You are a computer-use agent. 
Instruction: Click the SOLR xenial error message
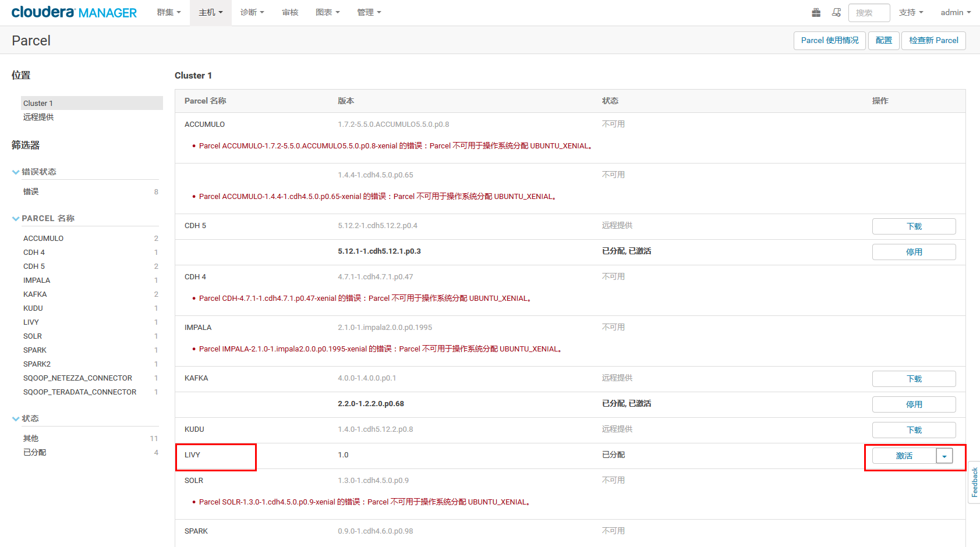(365, 502)
